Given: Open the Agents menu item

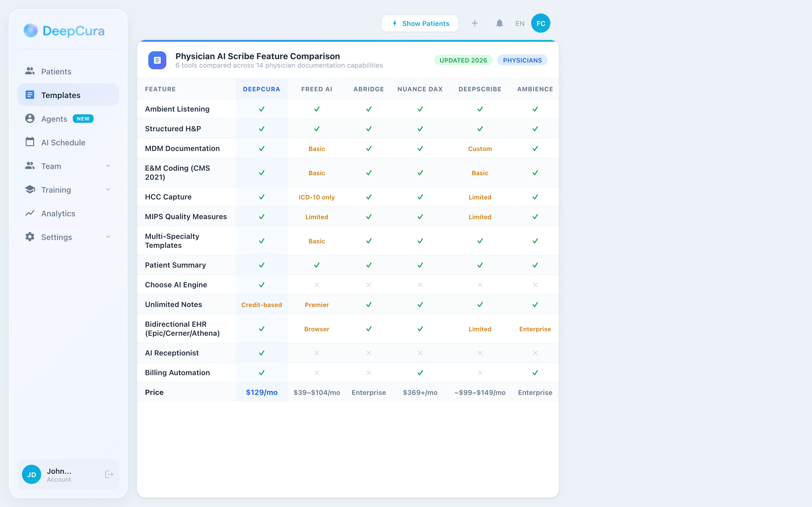Looking at the screenshot, I should pos(54,119).
